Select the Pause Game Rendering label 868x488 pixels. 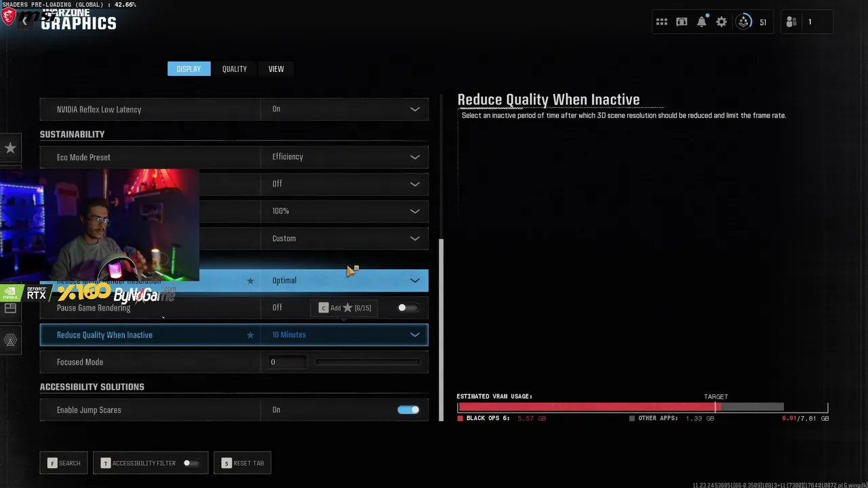coord(94,308)
